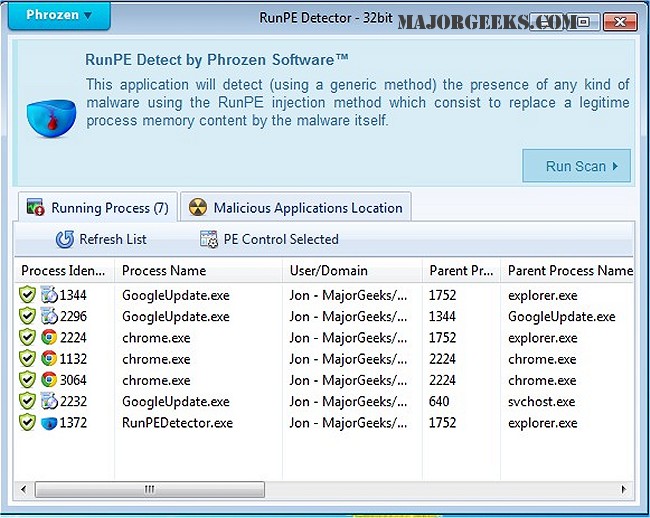The image size is (650, 518).
Task: Select chrome.exe in the 1132 row
Action: (x=156, y=359)
